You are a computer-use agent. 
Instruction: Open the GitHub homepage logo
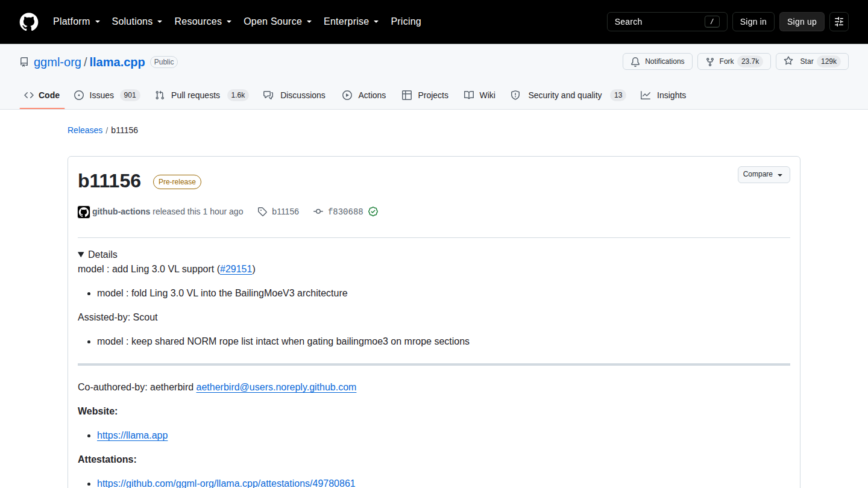click(29, 22)
